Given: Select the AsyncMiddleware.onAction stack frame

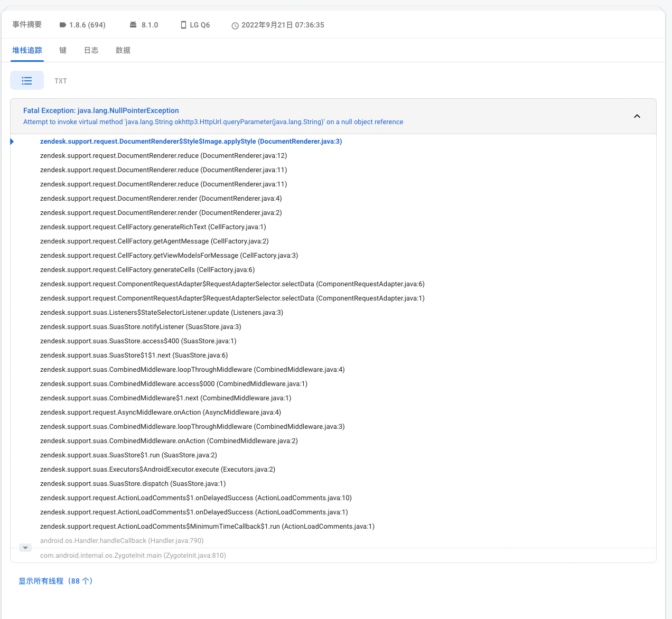Looking at the screenshot, I should click(160, 412).
